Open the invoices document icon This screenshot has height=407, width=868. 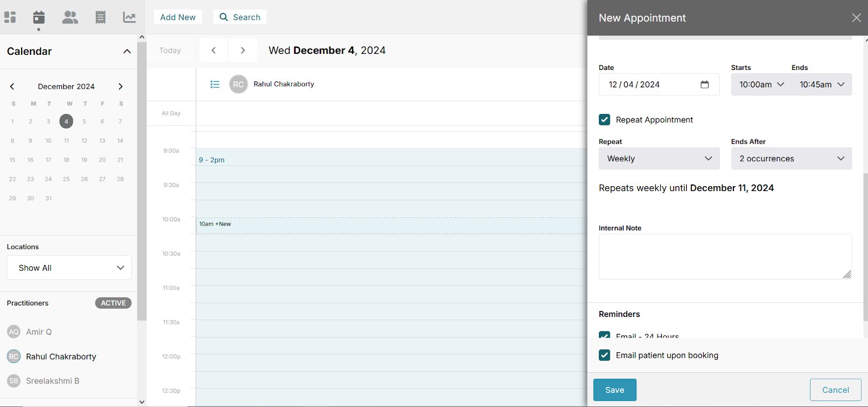[x=100, y=17]
